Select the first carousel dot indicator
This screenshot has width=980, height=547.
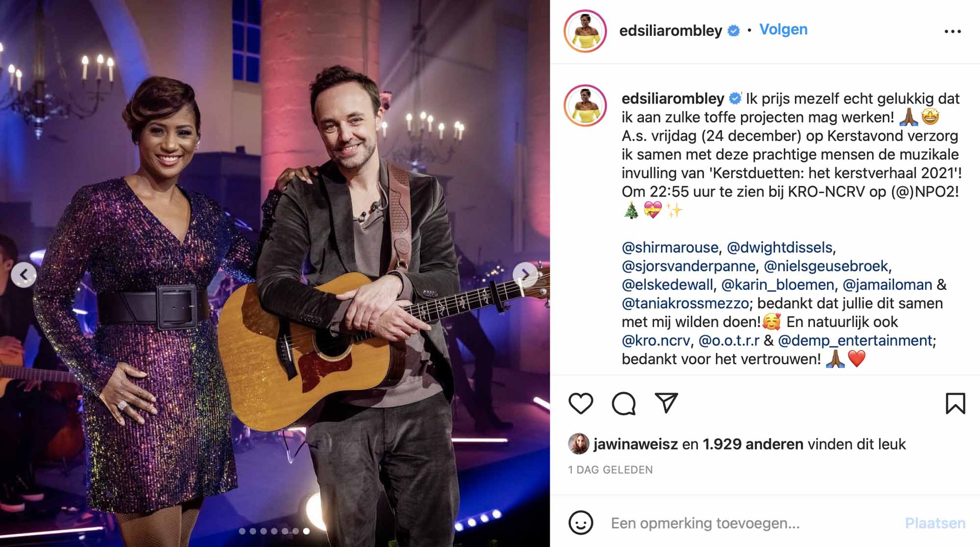(x=242, y=531)
